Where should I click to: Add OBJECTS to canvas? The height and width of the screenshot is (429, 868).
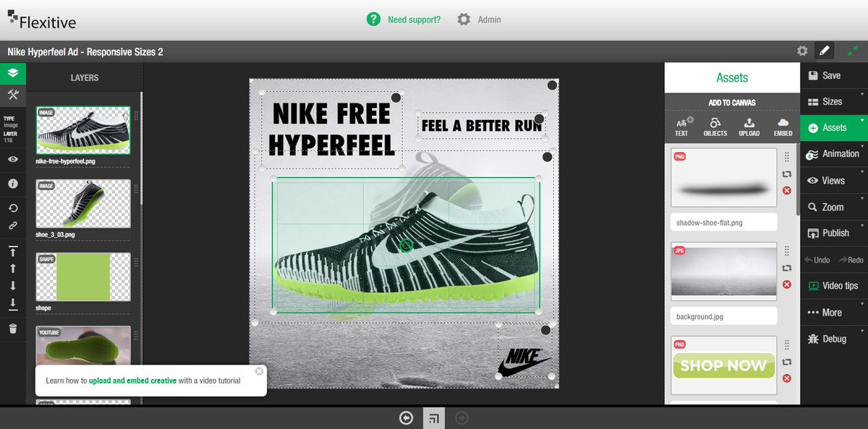pos(715,127)
